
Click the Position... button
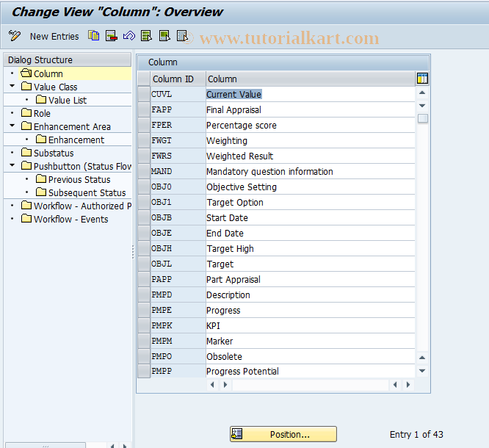pos(283,434)
